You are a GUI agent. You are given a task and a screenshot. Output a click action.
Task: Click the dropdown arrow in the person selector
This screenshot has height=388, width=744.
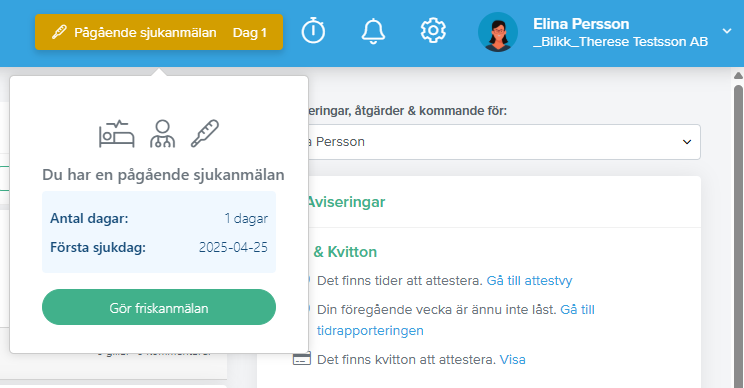687,142
